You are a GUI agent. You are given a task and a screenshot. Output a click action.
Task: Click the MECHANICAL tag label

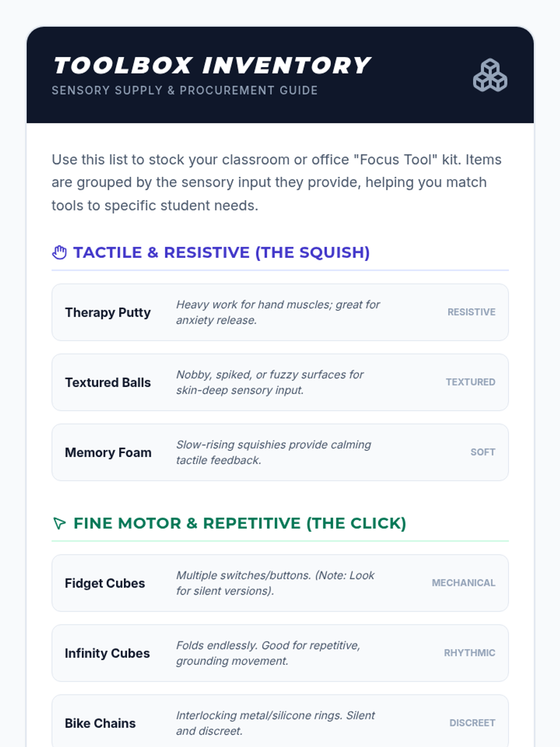[x=463, y=583]
